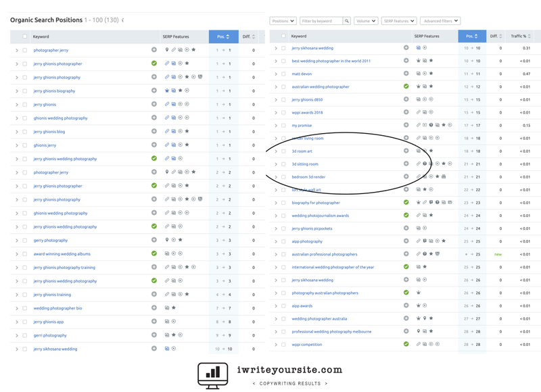Click the Filter by keyword input field
The height and width of the screenshot is (392, 541).
pyautogui.click(x=321, y=21)
